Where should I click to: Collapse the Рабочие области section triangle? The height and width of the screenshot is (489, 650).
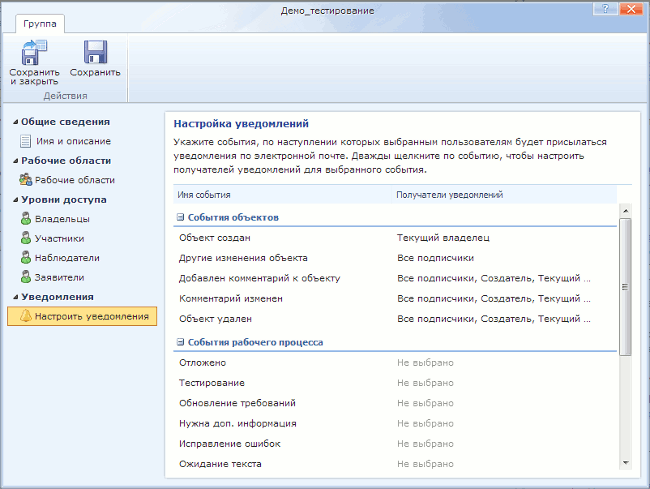(x=15, y=161)
